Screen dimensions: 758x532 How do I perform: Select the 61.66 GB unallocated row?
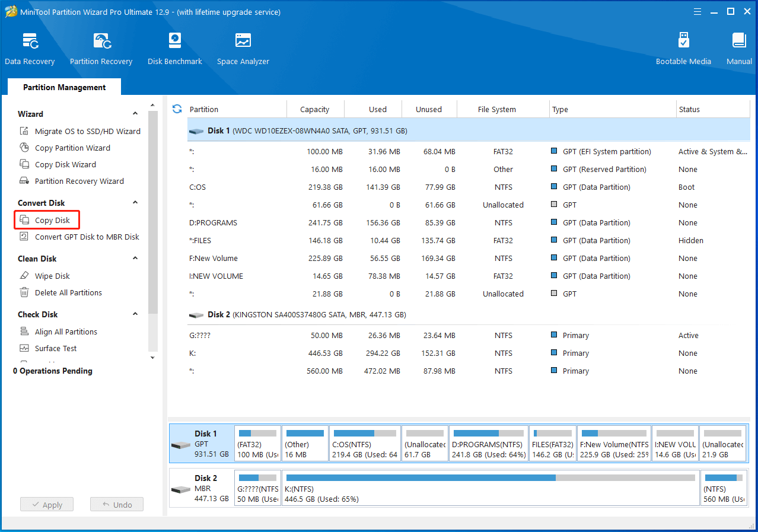click(469, 205)
